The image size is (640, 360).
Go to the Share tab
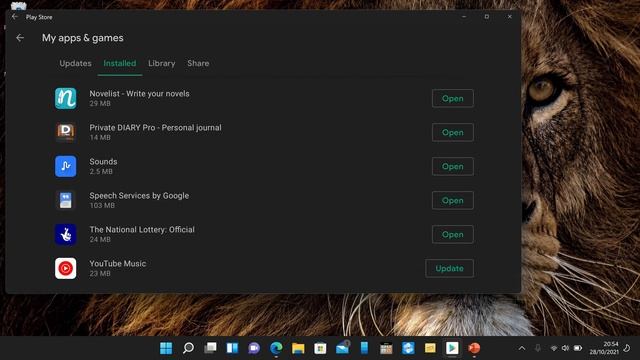coord(198,63)
